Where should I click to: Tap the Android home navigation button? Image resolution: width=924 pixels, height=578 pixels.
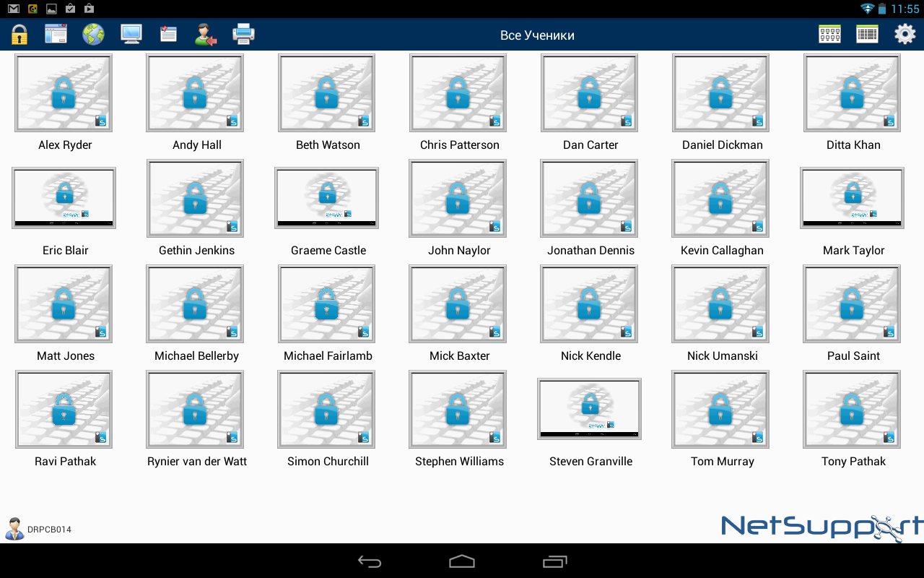(462, 561)
